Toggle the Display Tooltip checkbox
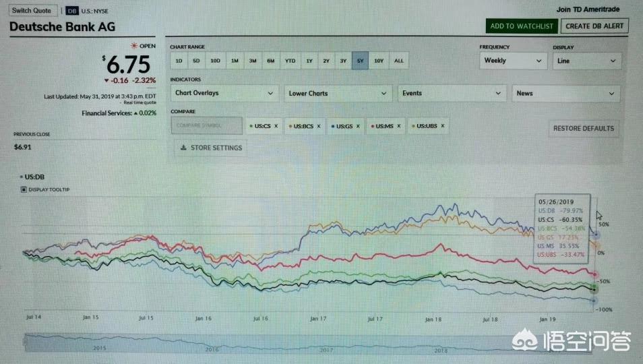 24,189
